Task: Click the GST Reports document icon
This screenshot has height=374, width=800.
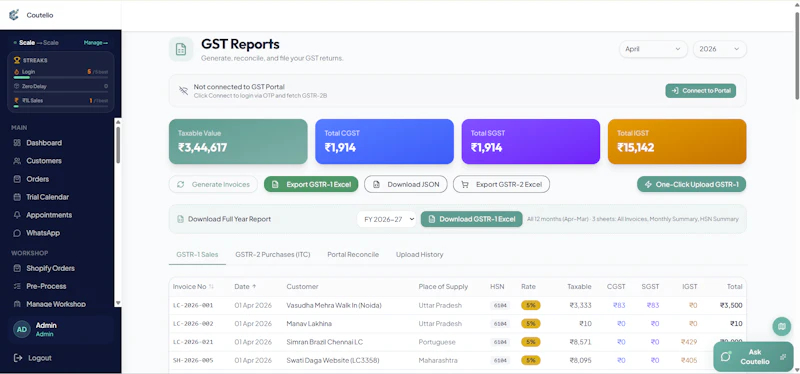Action: [181, 49]
